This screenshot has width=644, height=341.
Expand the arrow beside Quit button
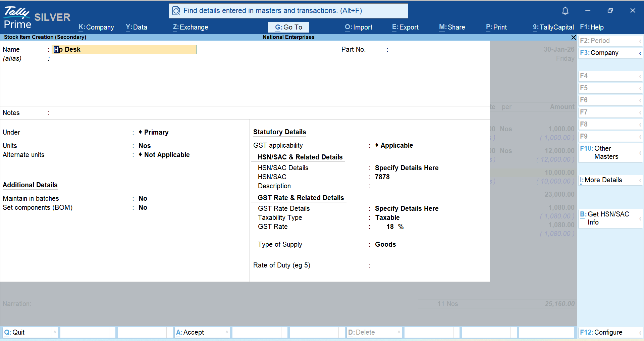tap(55, 332)
